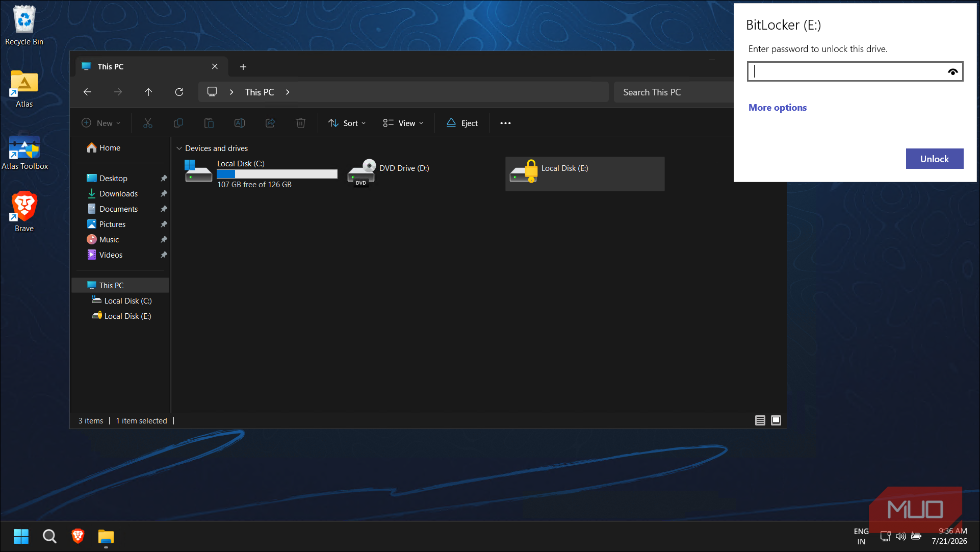
Task: Open Brave browser from the taskbar
Action: (78, 536)
